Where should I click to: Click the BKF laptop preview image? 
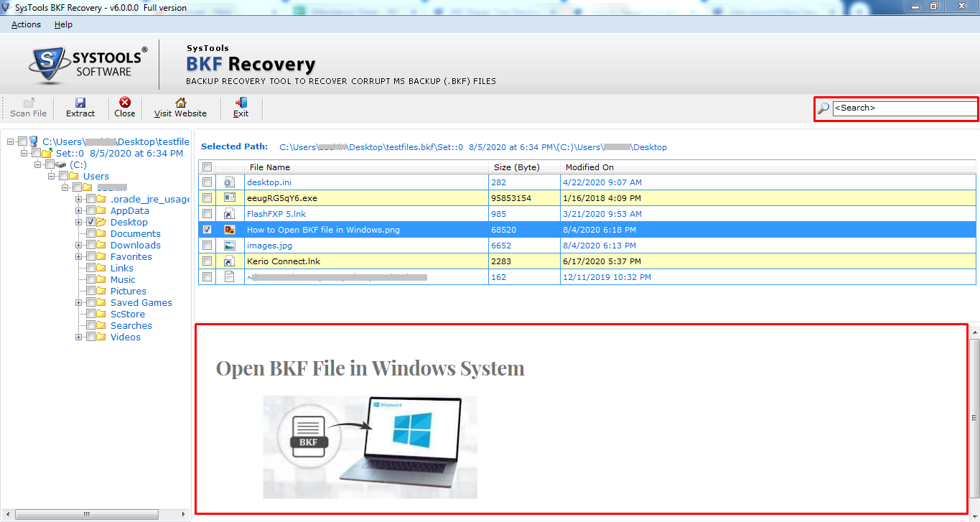(x=370, y=447)
